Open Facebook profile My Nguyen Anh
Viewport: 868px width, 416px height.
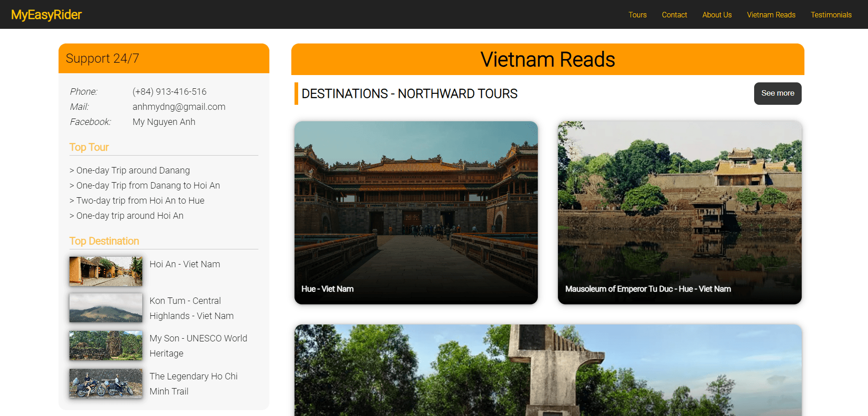coord(164,122)
